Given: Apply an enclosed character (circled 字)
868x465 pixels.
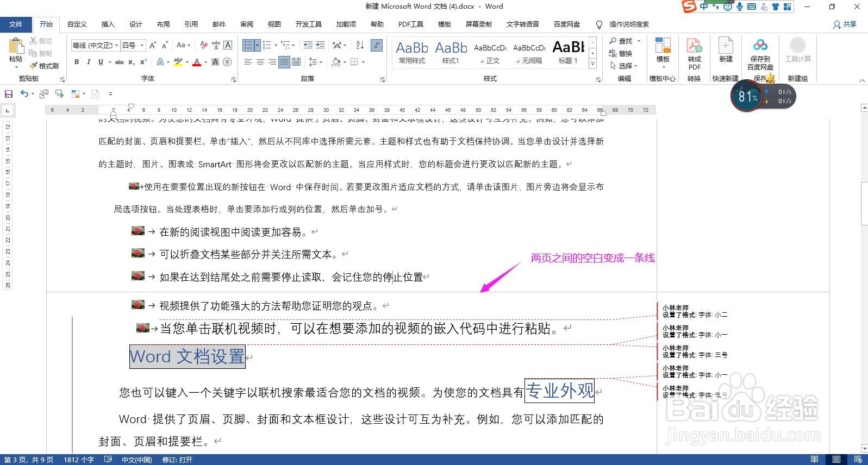Looking at the screenshot, I should (227, 62).
